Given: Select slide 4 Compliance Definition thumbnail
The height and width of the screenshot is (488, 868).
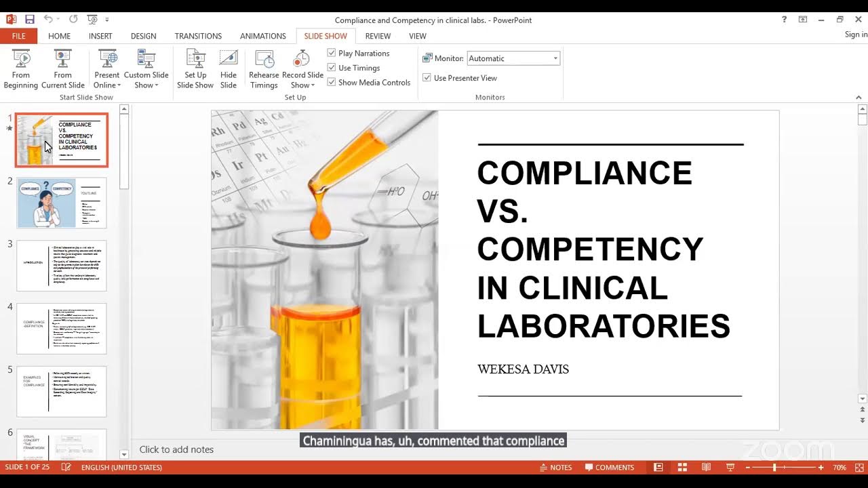Looking at the screenshot, I should tap(62, 329).
